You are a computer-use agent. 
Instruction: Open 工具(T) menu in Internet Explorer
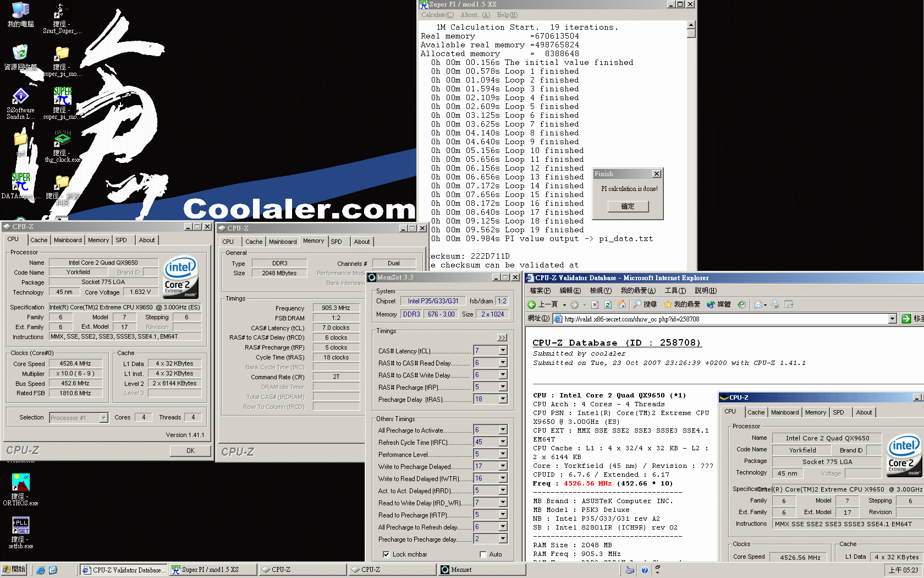675,291
